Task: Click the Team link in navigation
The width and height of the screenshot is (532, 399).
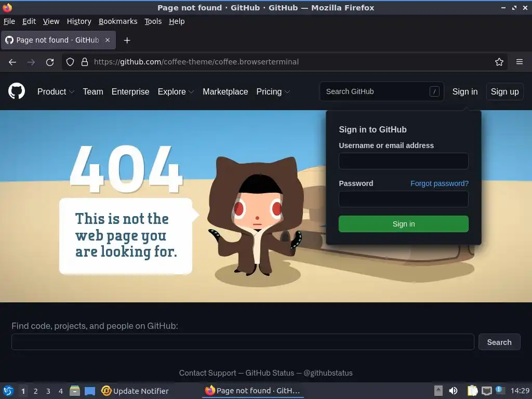Action: [x=93, y=91]
